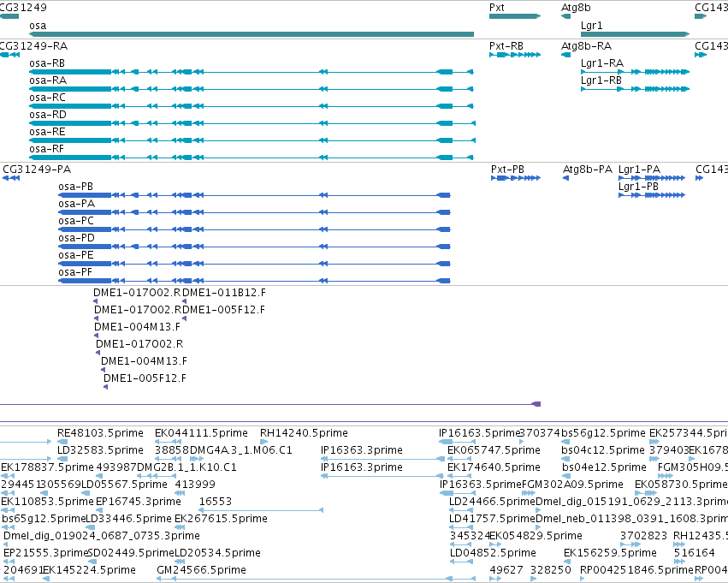Click the CG31249-RA transcript label

coord(33,46)
